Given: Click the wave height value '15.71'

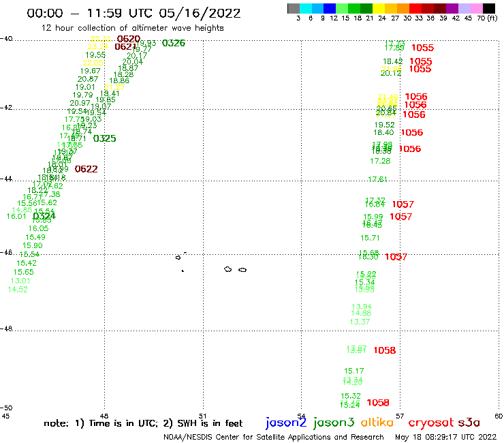Looking at the screenshot, I should (370, 238).
